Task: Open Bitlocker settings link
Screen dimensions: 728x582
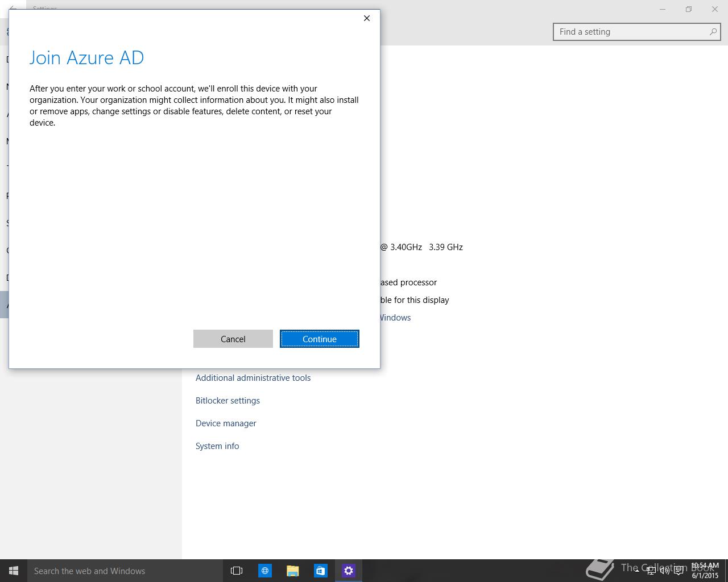Action: click(227, 401)
